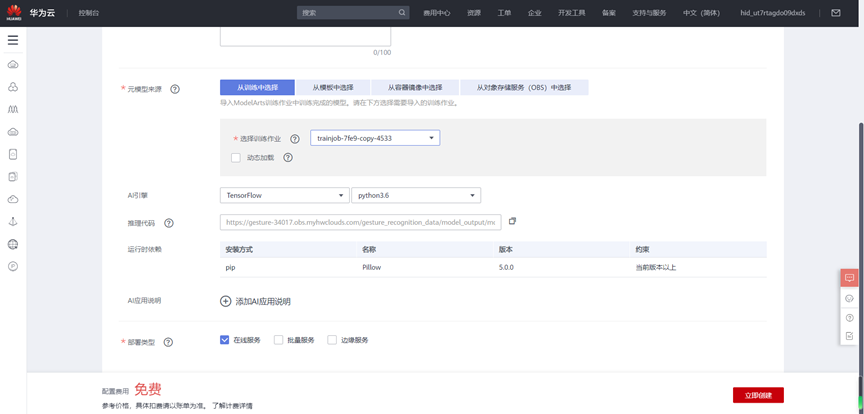Open the red chat feedback icon
The width and height of the screenshot is (864, 414).
click(x=849, y=277)
